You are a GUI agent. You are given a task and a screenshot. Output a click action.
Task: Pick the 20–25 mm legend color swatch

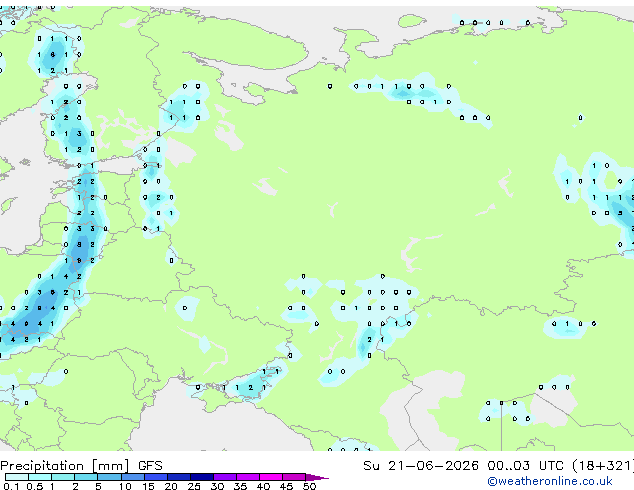point(178,477)
